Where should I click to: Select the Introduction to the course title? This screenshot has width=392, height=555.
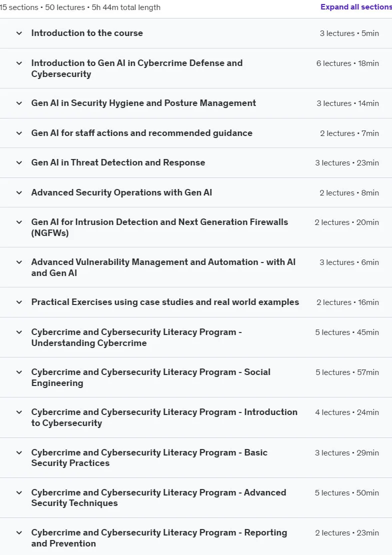[x=87, y=33]
